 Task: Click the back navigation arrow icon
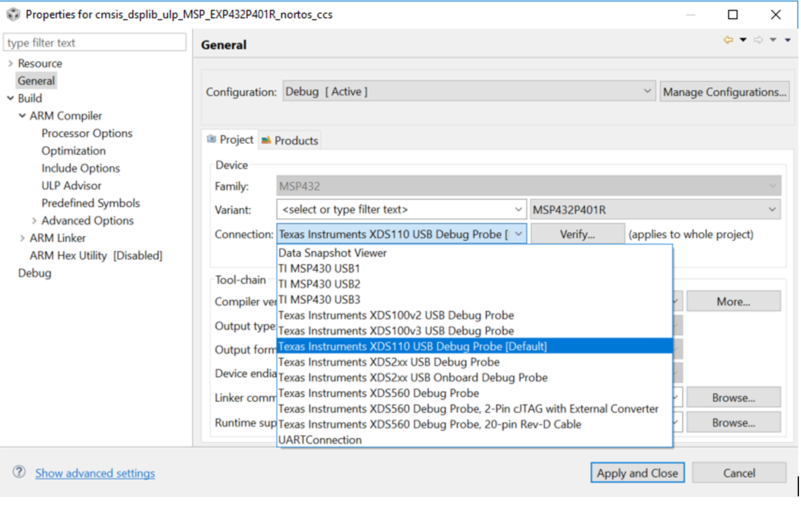click(x=728, y=41)
